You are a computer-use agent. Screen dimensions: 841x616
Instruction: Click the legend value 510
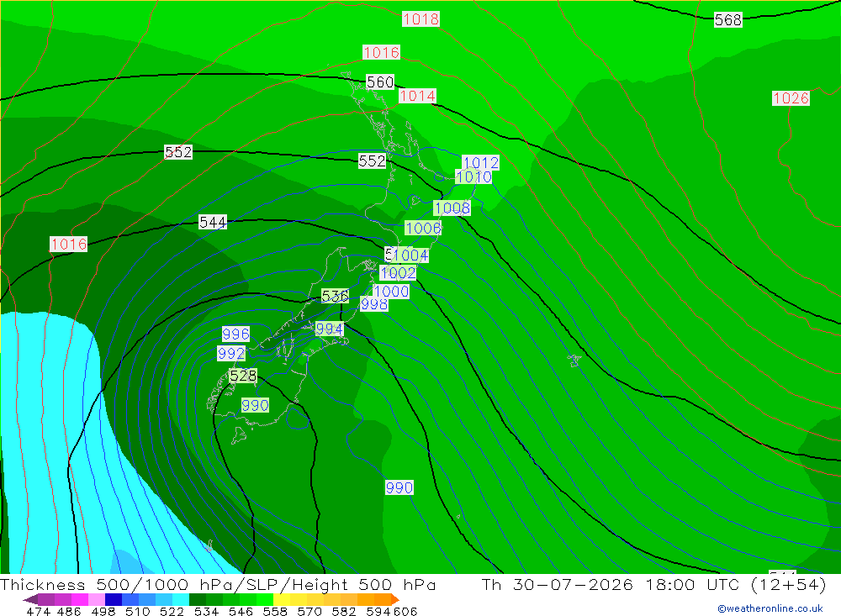tap(138, 611)
